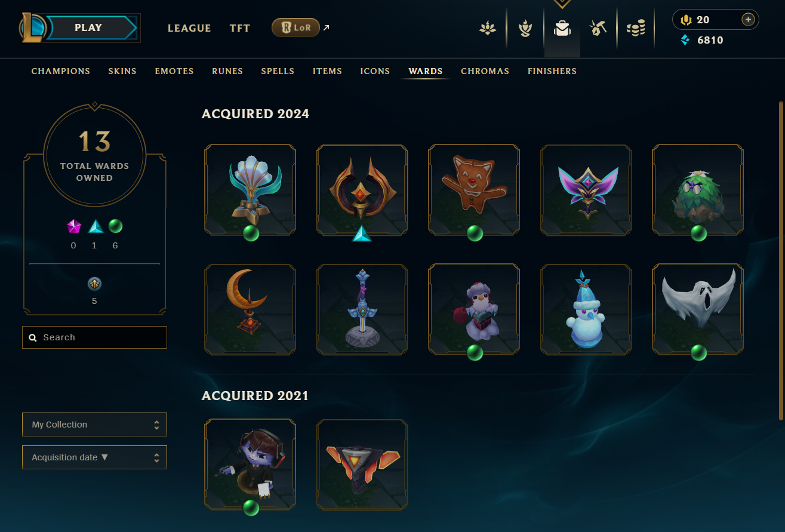Select the ghost ward thumbnail
Image resolution: width=785 pixels, height=532 pixels.
click(x=698, y=309)
